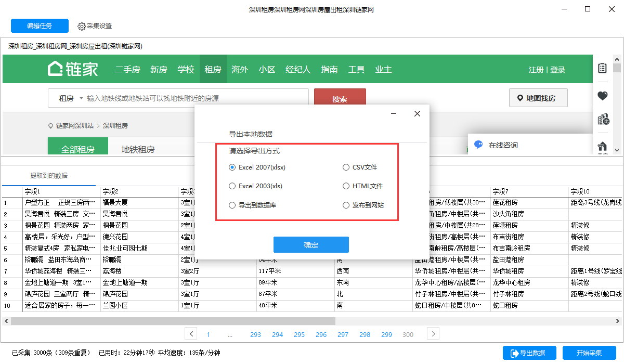Click the vertical scrollbar of the webpage
Screen dimensions: 624x364
click(617, 68)
